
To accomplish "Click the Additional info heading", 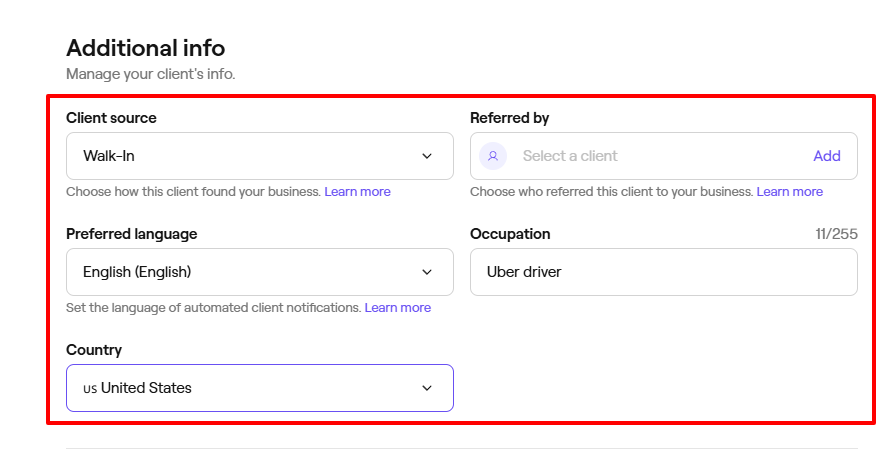I will [146, 47].
